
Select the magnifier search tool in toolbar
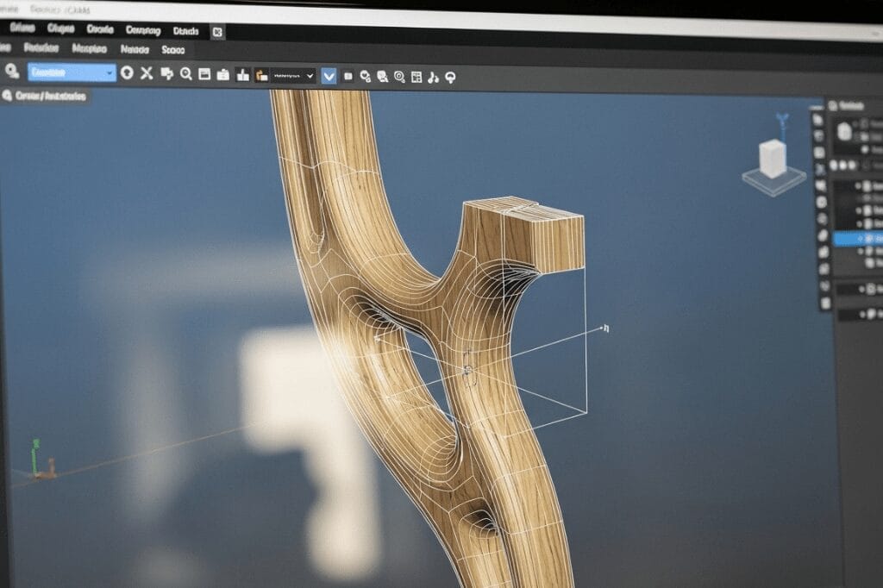click(x=9, y=75)
